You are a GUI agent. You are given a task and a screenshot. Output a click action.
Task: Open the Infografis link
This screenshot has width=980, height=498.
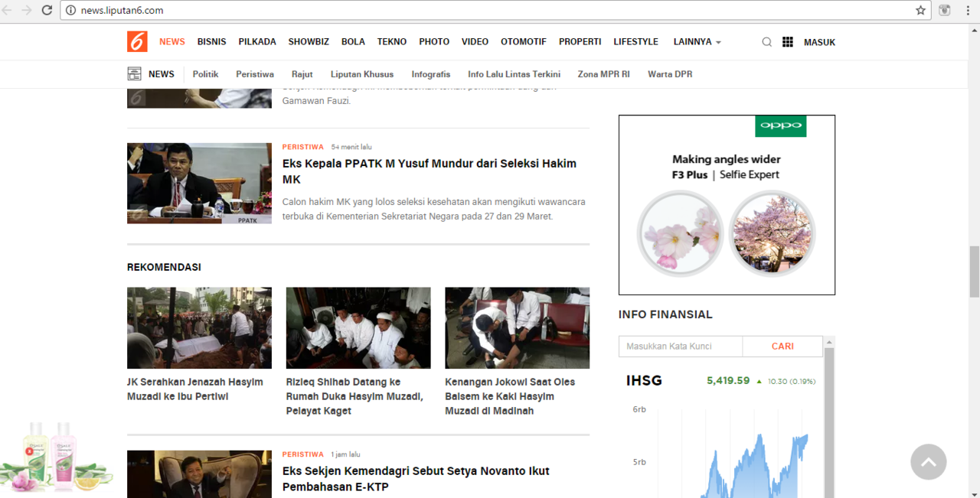click(x=431, y=74)
